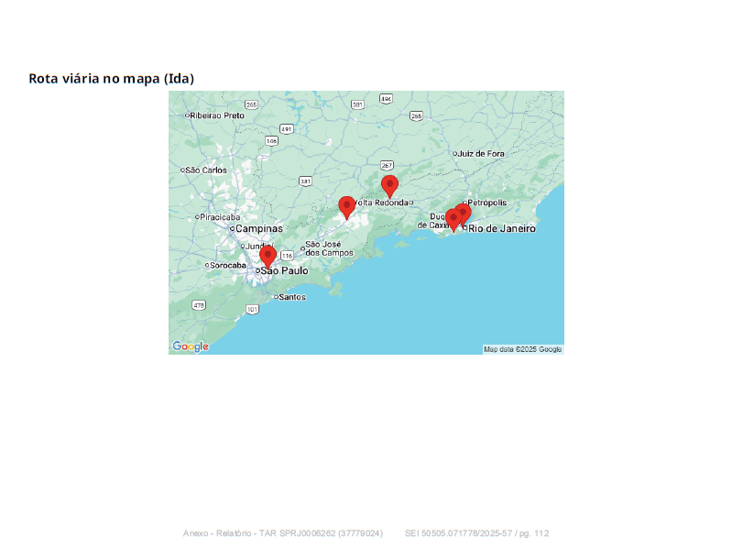732x560 pixels.
Task: Click the red pin above Volta Redonda
Action: click(389, 185)
